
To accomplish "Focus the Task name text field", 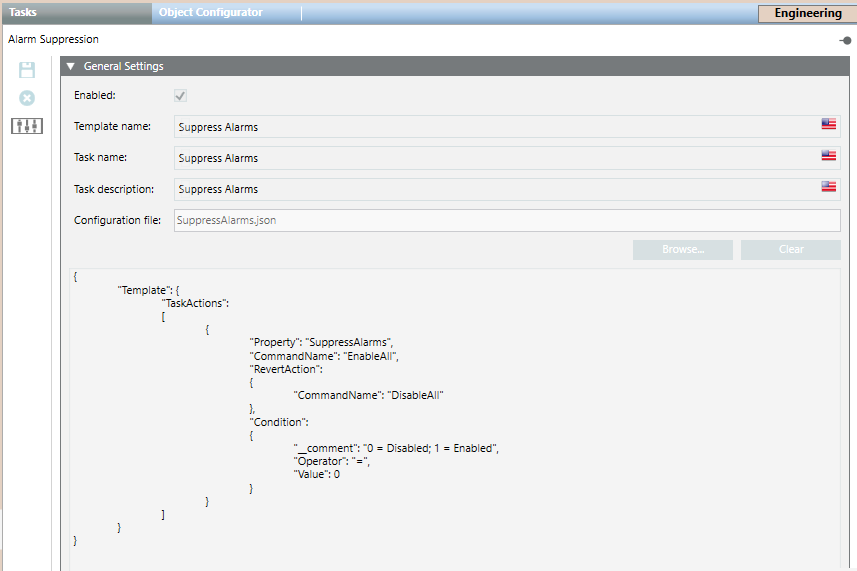I will [x=490, y=158].
